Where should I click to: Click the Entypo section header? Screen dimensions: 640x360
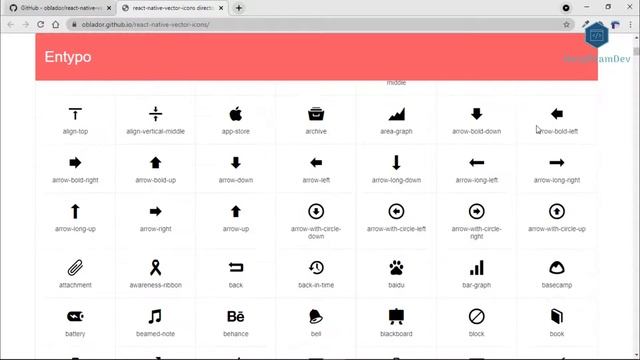tap(316, 57)
